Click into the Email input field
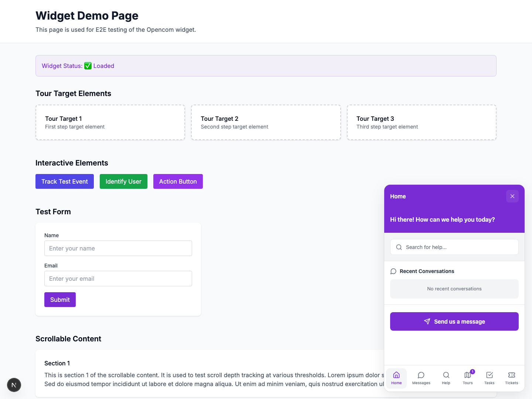532x399 pixels. point(118,279)
